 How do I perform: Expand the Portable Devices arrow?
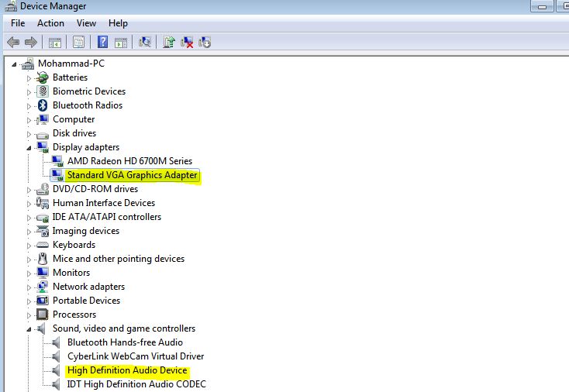click(x=29, y=301)
